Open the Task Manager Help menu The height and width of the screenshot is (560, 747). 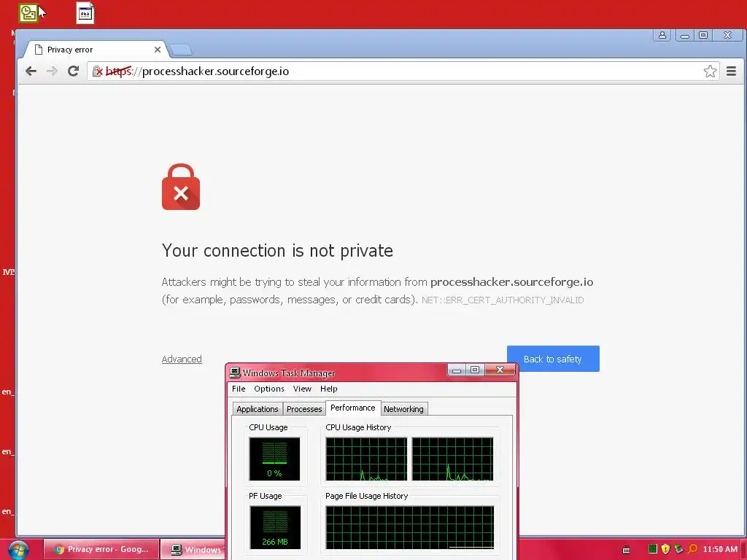pyautogui.click(x=329, y=389)
